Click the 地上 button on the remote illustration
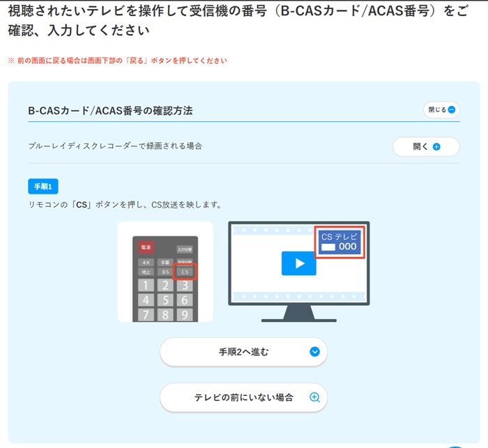488x448 pixels. coord(146,272)
